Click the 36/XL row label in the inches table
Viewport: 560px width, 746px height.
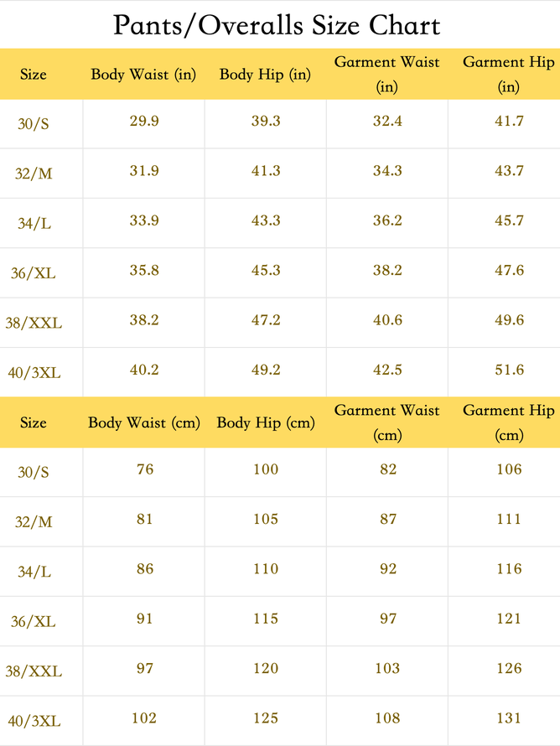(34, 273)
